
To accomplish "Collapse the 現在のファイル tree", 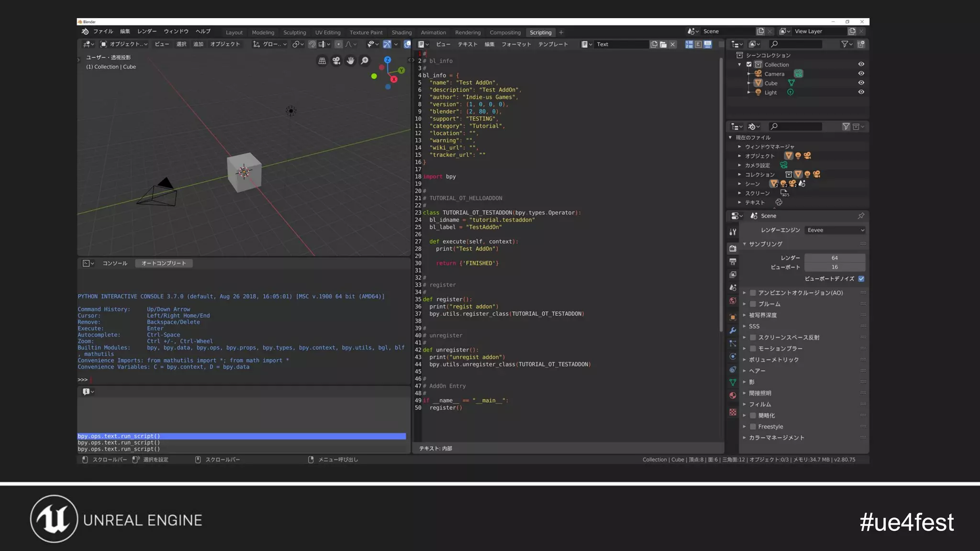I will pos(730,137).
